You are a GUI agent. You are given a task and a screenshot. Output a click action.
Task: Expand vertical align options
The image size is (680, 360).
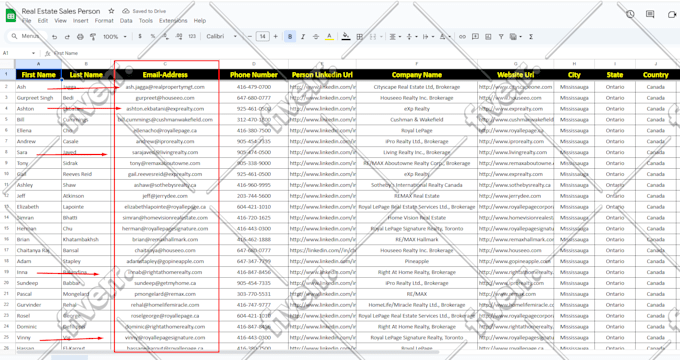411,37
